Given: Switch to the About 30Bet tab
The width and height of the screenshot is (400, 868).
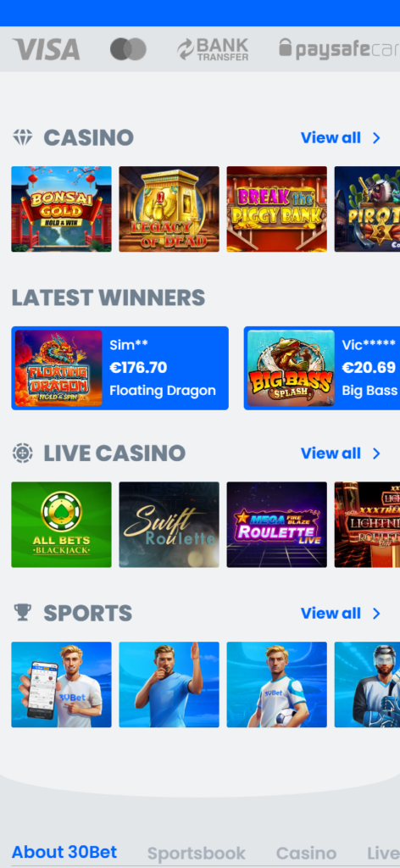Looking at the screenshot, I should pos(64,852).
